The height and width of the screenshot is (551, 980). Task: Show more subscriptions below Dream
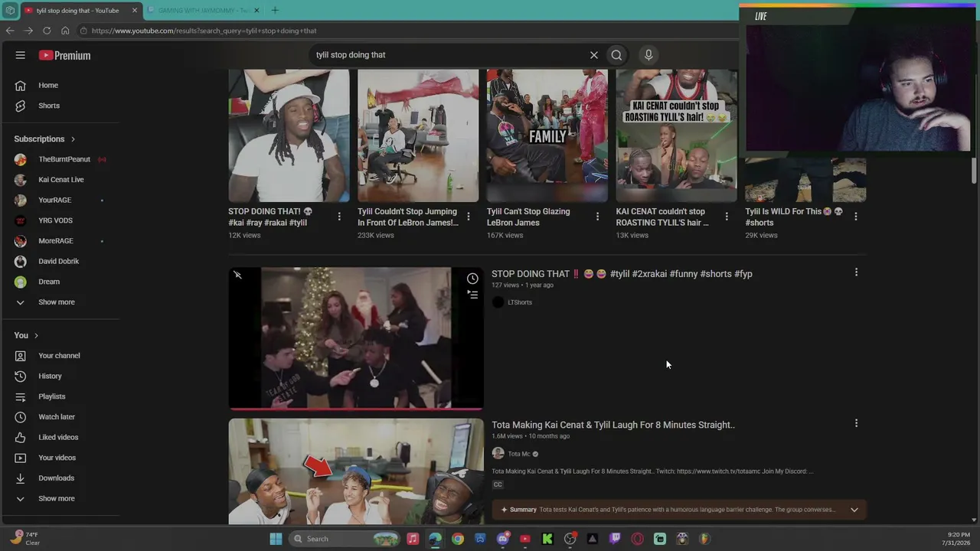point(57,302)
